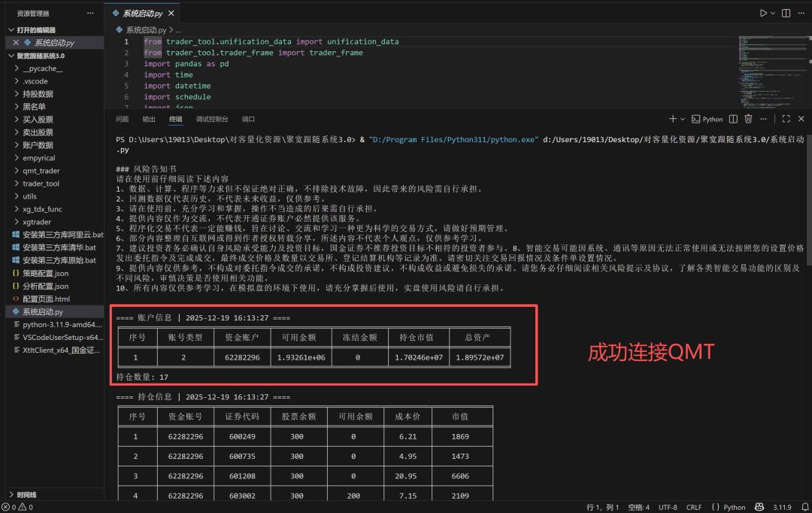Viewport: 812px width, 513px height.
Task: Close 系统启动.py in open editors list
Action: (x=16, y=42)
